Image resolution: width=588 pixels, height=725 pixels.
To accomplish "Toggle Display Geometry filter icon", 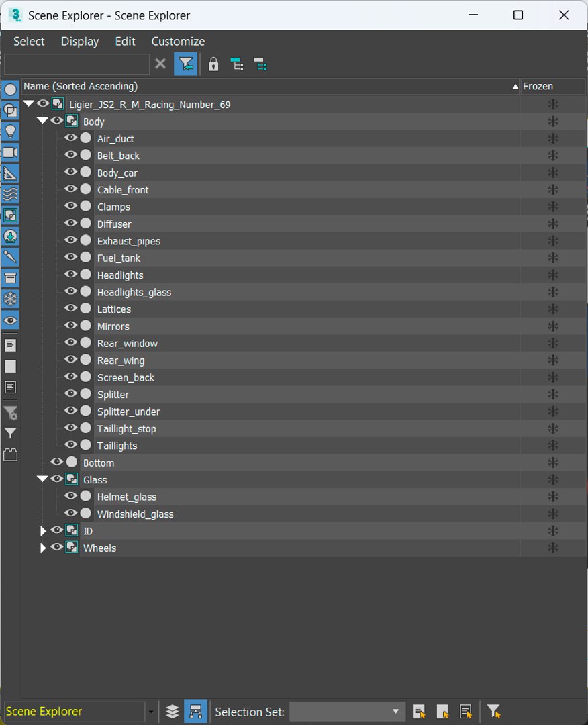I will coord(10,90).
